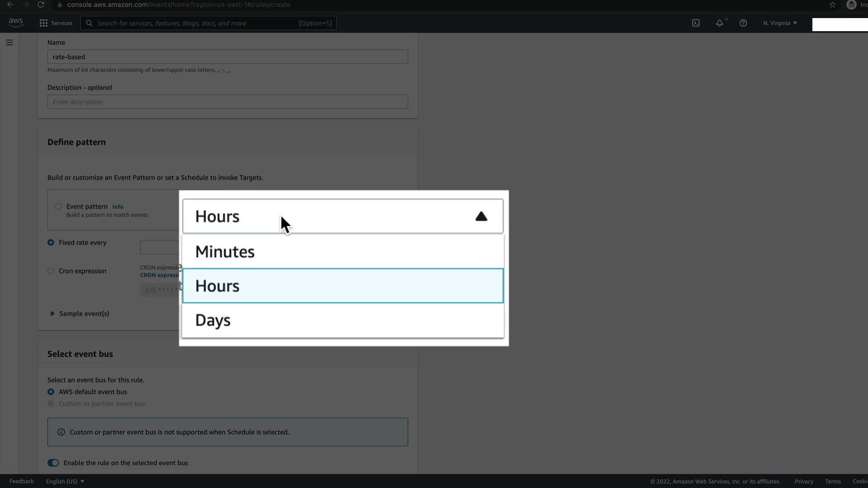Open the English (US) language selector
868x488 pixels.
click(65, 481)
